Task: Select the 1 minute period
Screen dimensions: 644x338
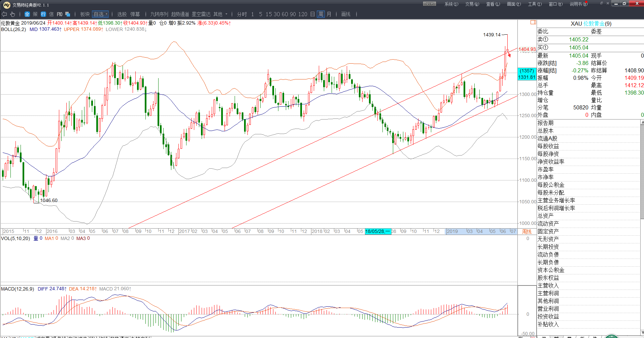Action: coord(252,14)
